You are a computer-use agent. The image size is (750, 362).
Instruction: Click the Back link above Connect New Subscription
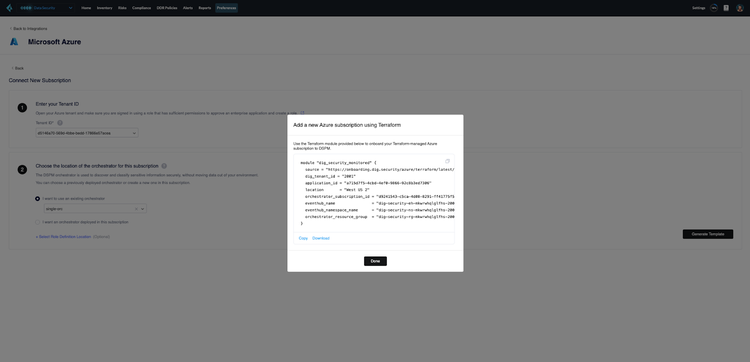tap(18, 68)
